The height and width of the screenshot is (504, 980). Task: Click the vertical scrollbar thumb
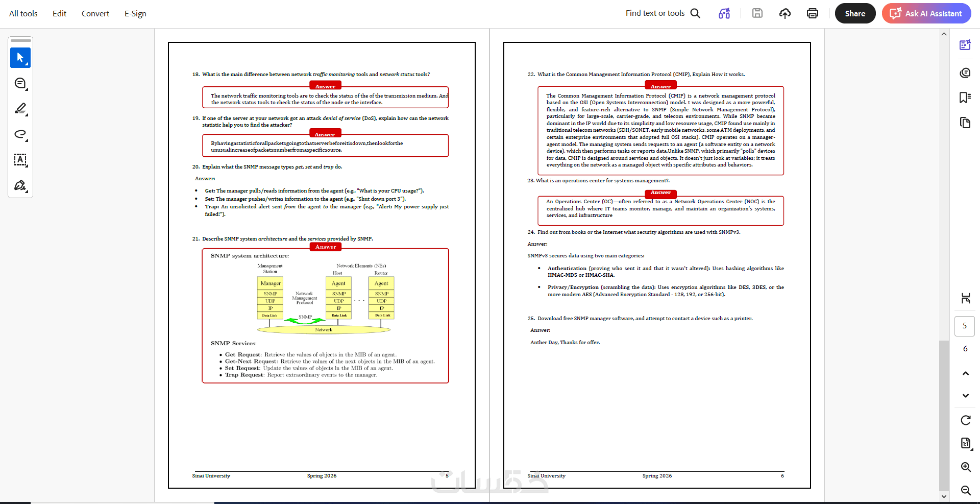944,415
